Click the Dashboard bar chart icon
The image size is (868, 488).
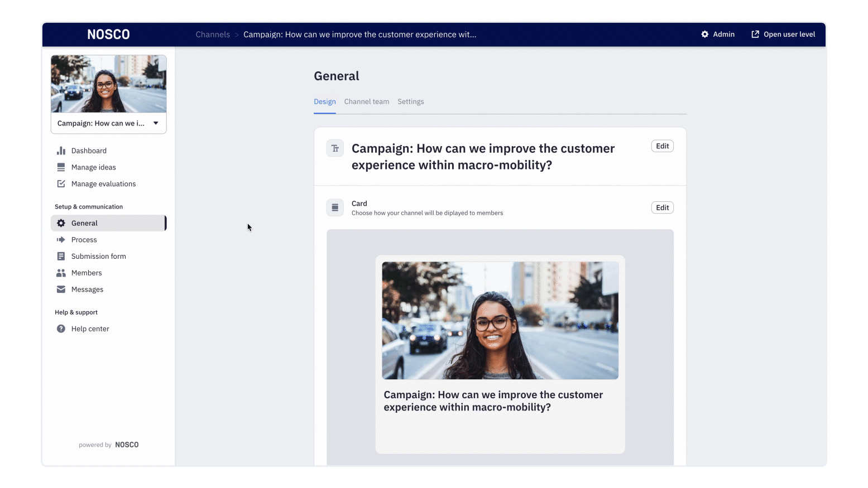coord(61,151)
